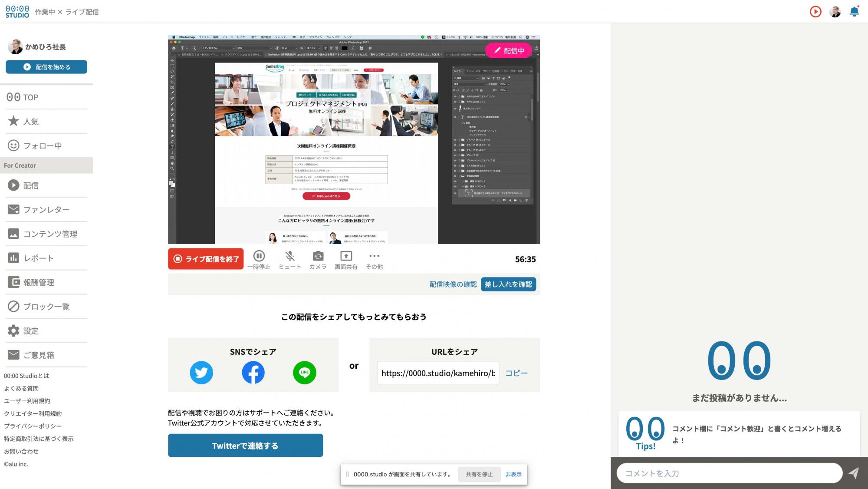Click the For Creator section header
The height and width of the screenshot is (489, 868).
[46, 165]
